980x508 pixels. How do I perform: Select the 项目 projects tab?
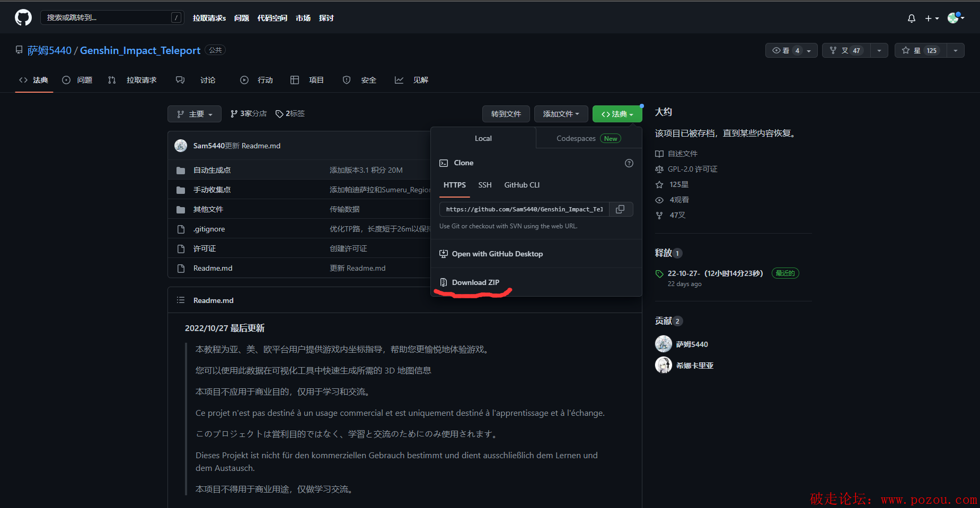point(307,80)
